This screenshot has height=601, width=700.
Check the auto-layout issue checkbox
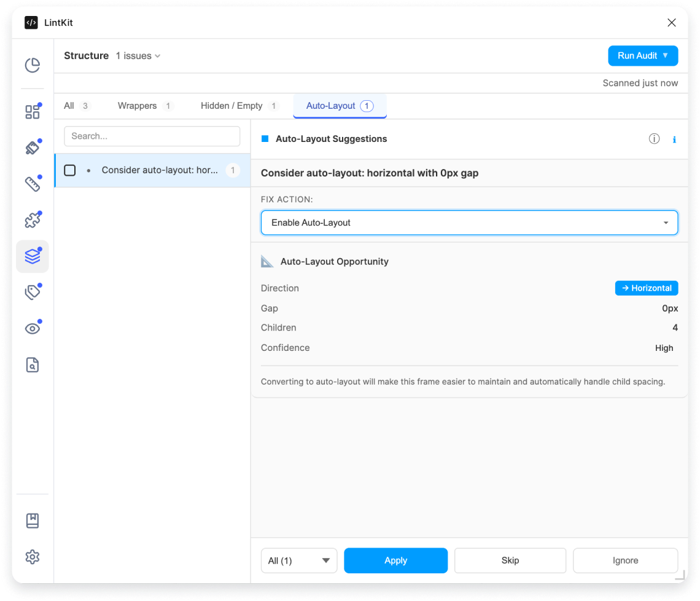(x=69, y=170)
